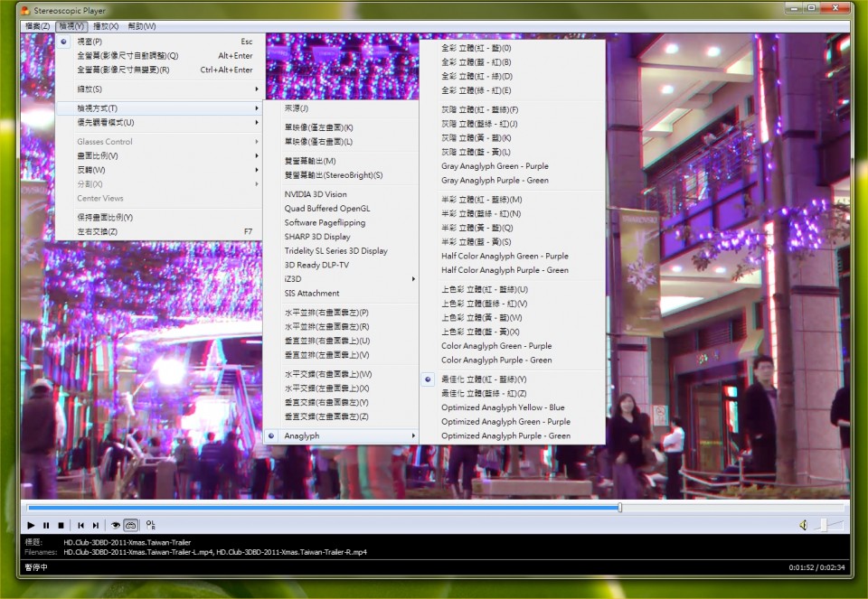
Task: Select 水平並排(右畫面靠左)(P) side-by-side
Action: pos(341,313)
